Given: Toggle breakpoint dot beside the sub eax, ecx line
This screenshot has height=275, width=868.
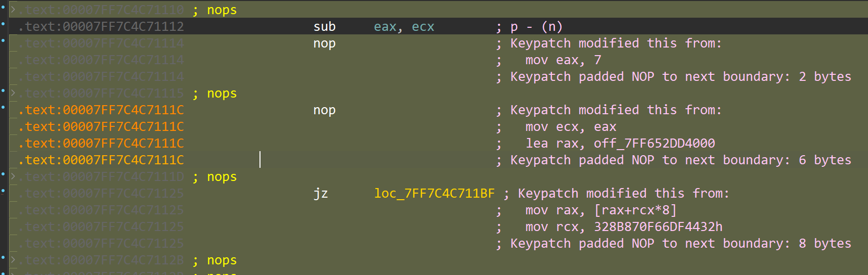Looking at the screenshot, I should [x=3, y=24].
